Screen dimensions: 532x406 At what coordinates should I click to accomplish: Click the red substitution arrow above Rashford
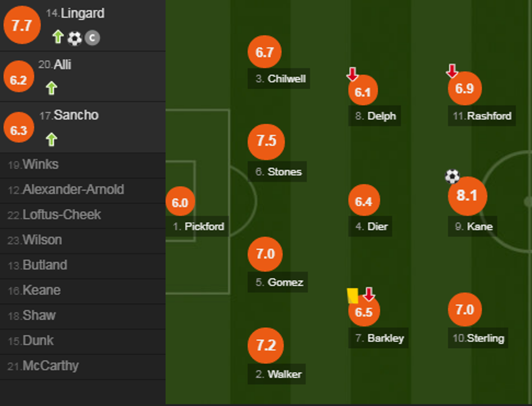[452, 71]
